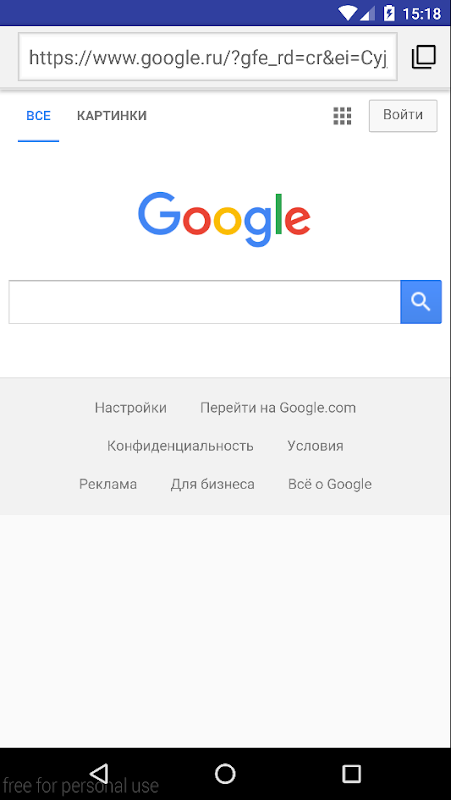Tap the Android back navigation triangle
Viewport: 451px width, 800px height.
99,773
